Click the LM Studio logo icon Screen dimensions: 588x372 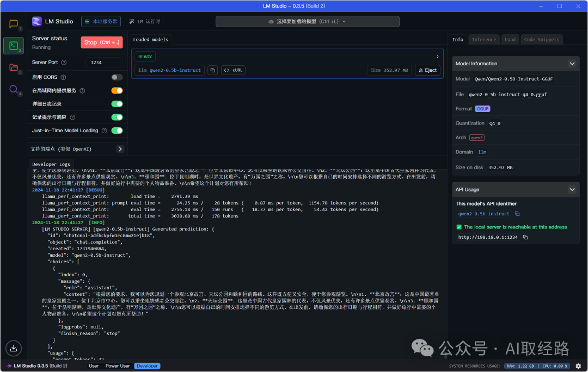click(x=37, y=21)
